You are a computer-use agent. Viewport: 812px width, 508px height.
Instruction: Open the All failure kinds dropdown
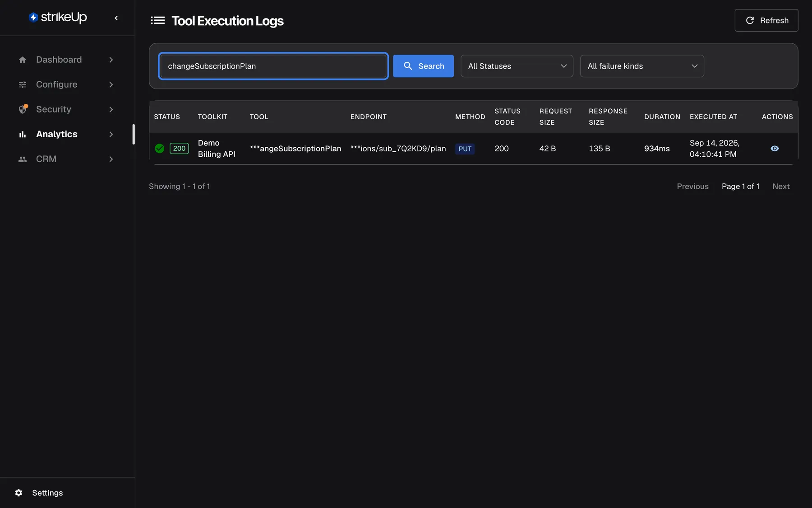[x=642, y=66]
